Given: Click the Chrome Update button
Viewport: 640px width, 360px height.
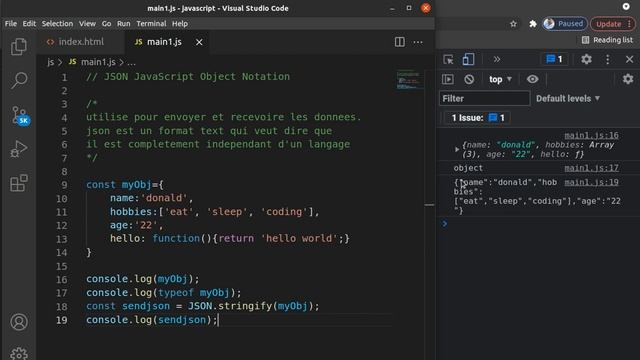Looking at the screenshot, I should [x=613, y=24].
